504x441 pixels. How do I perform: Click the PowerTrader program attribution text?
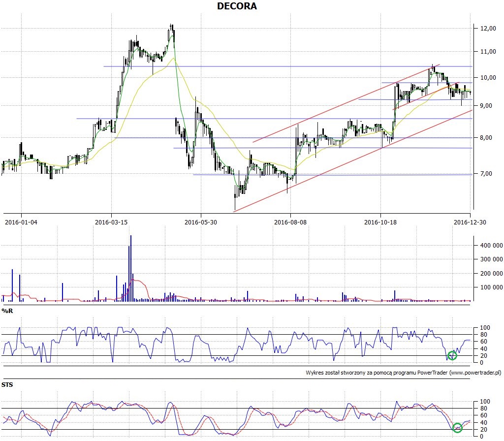[404, 373]
